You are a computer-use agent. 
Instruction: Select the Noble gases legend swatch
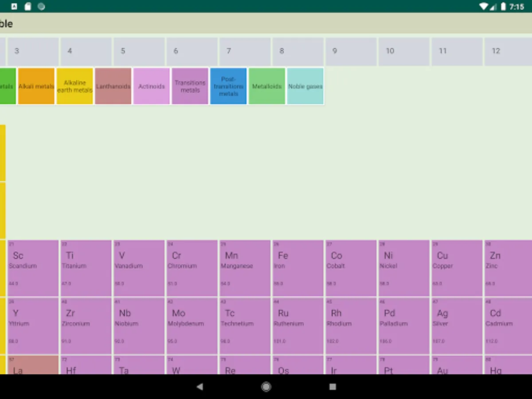(x=305, y=86)
